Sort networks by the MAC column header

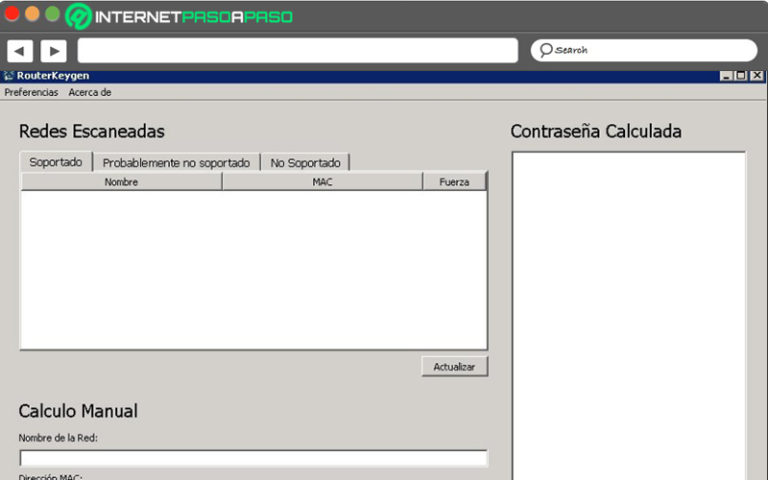click(x=322, y=182)
